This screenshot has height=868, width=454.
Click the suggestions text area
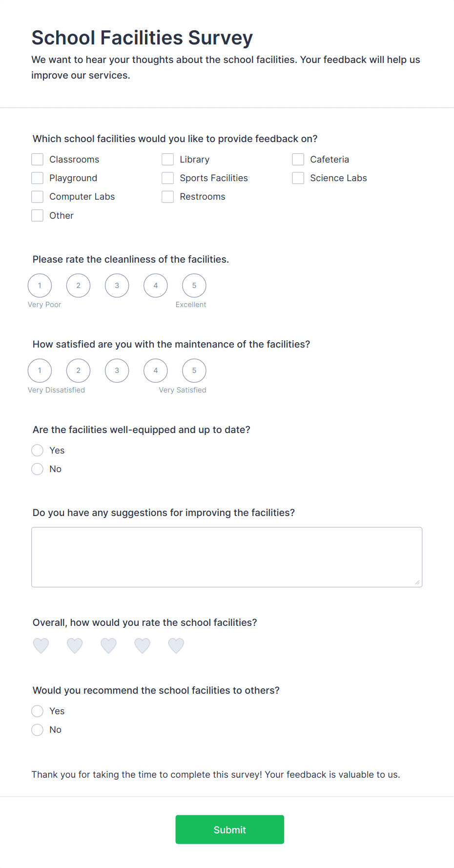click(227, 557)
